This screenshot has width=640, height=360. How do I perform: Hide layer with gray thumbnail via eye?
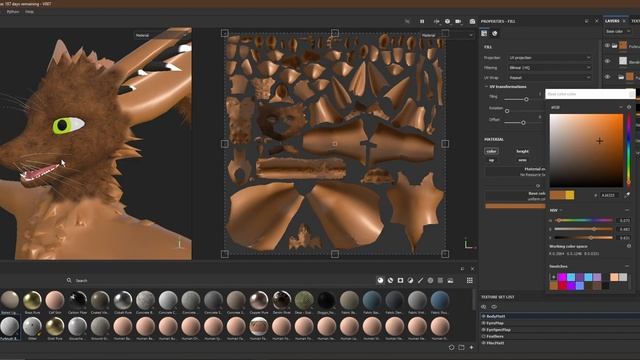pos(607,61)
